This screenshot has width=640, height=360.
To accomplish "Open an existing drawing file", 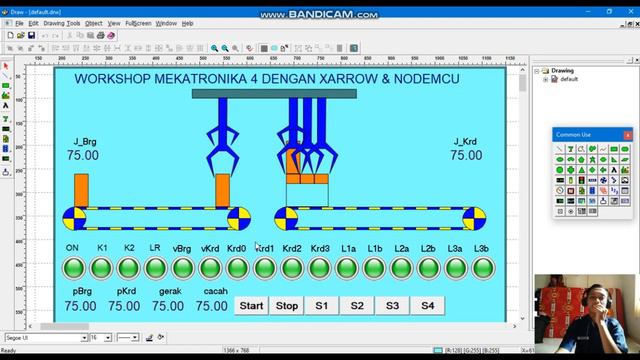I will pyautogui.click(x=21, y=36).
